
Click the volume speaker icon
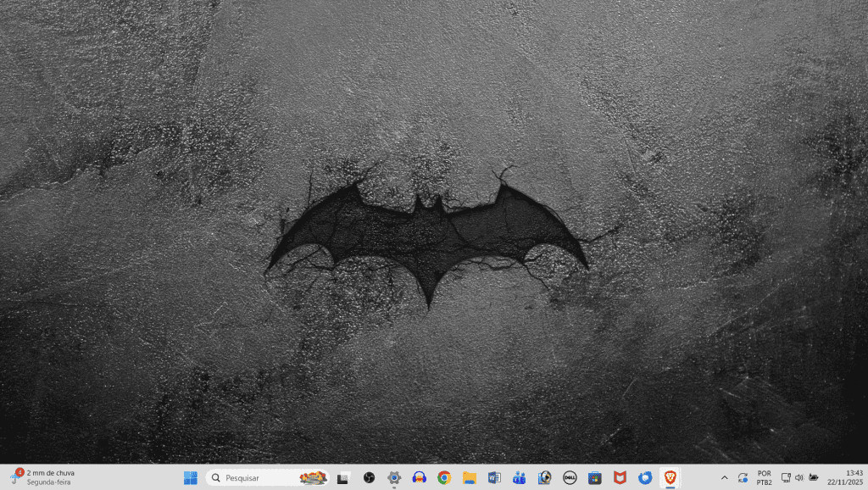click(x=798, y=477)
